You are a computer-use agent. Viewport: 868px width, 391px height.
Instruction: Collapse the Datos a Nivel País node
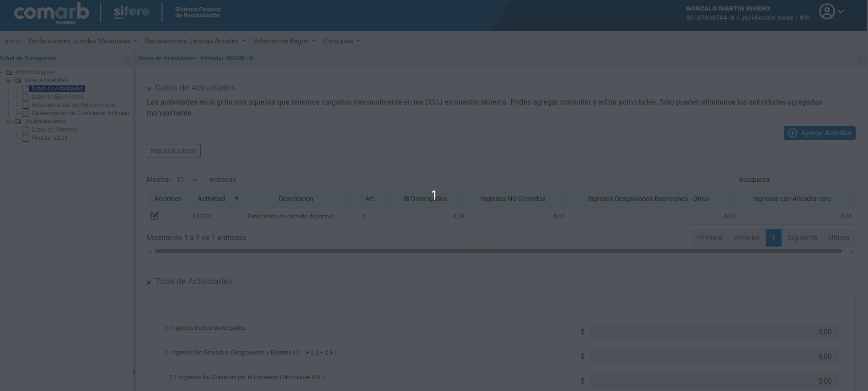pos(8,80)
